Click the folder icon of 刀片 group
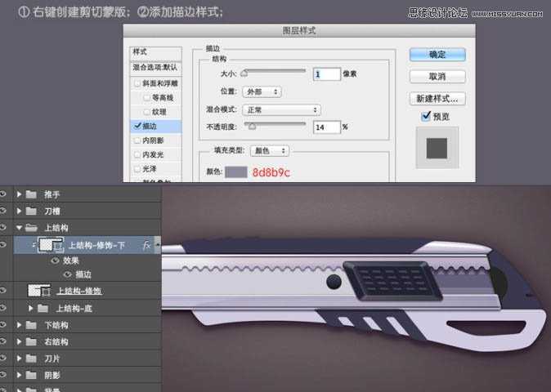551x392 pixels. coord(31,359)
